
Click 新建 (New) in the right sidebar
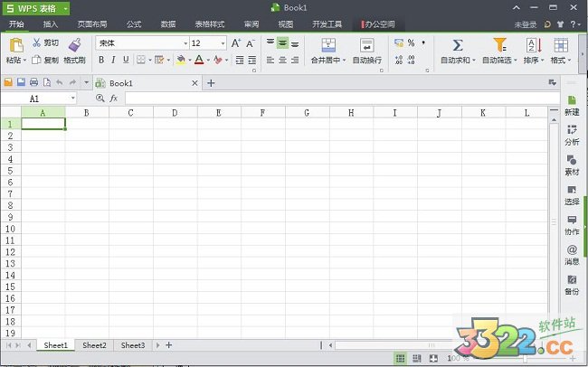tap(572, 106)
